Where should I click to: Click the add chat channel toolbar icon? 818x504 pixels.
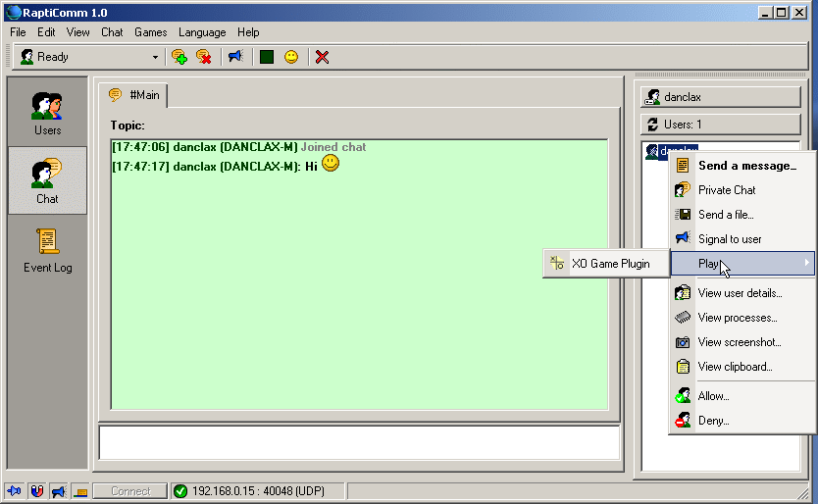[179, 57]
